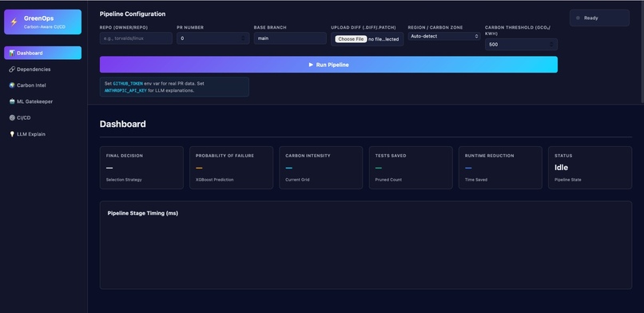644x313 pixels.
Task: Open the Dependencies sidebar item
Action: point(42,69)
